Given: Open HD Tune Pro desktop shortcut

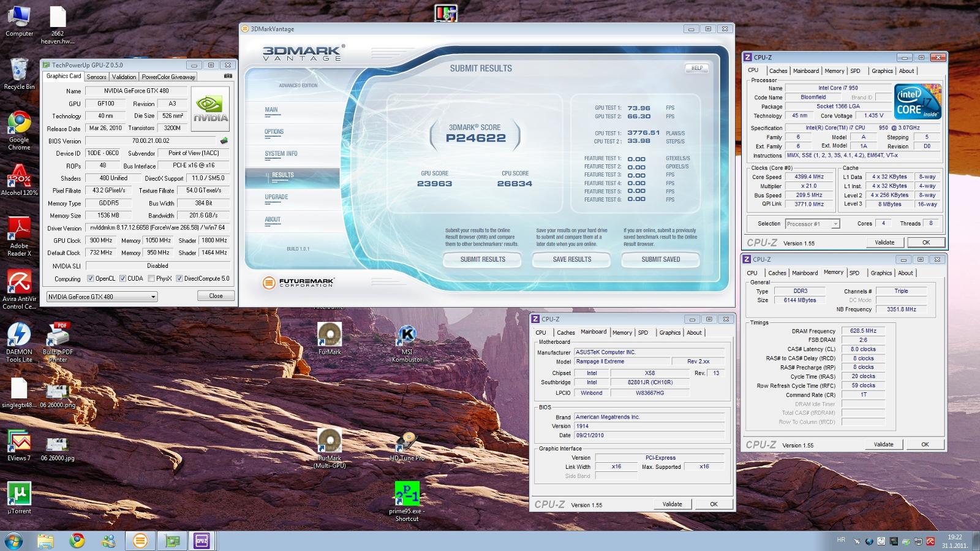Looking at the screenshot, I should [407, 446].
